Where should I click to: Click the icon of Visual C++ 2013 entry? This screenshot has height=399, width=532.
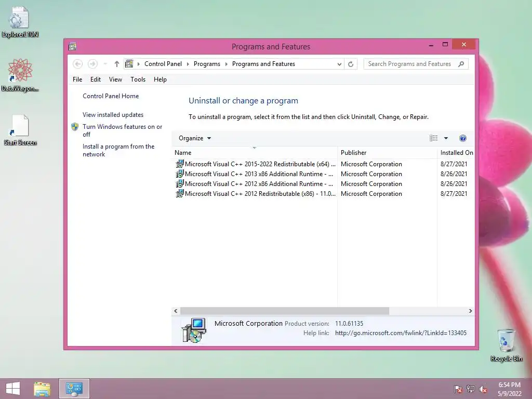[179, 174]
